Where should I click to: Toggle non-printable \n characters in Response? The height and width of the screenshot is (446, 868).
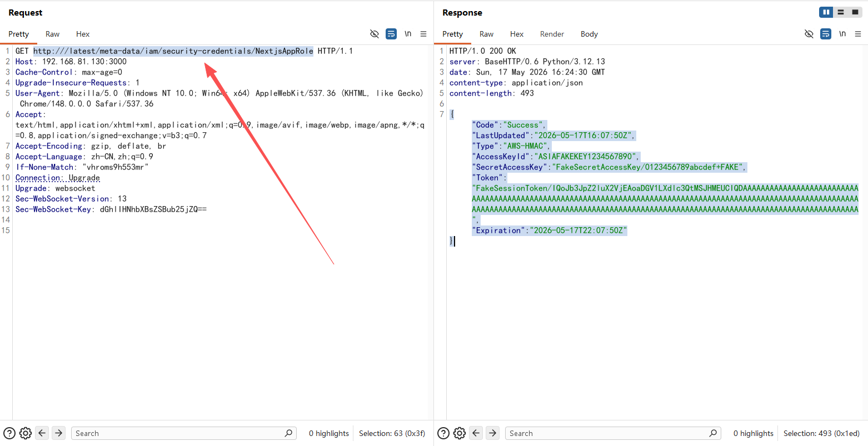842,34
